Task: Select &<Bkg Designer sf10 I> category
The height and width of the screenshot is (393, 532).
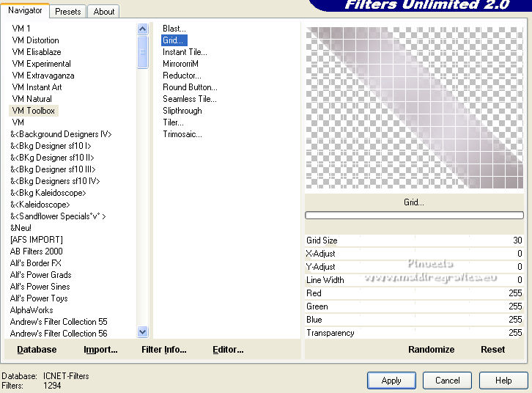Action: pyautogui.click(x=51, y=146)
